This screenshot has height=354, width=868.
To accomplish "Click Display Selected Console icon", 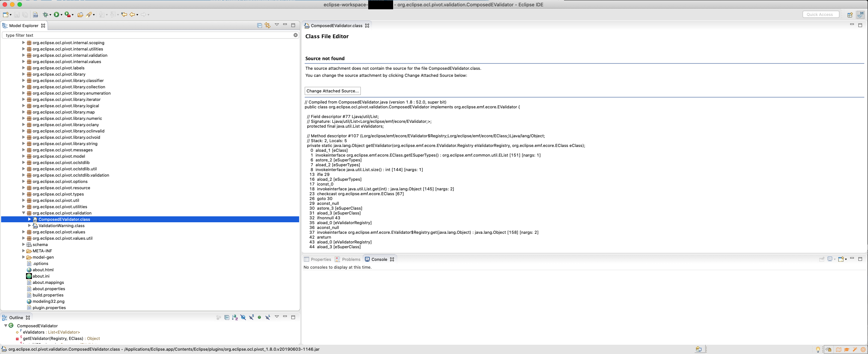I will click(x=830, y=259).
